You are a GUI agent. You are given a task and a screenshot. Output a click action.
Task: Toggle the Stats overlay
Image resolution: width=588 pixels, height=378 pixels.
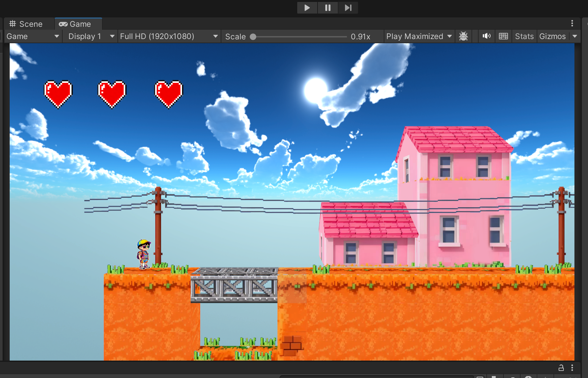[524, 36]
